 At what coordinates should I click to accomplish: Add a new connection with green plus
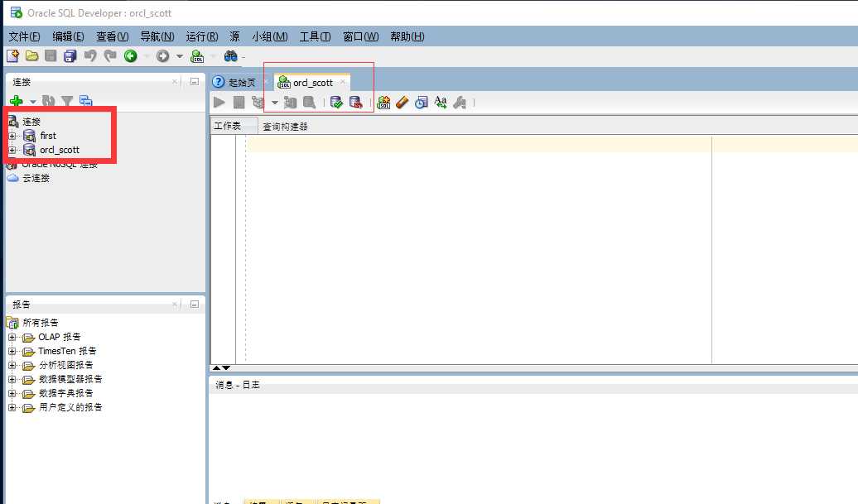[17, 101]
